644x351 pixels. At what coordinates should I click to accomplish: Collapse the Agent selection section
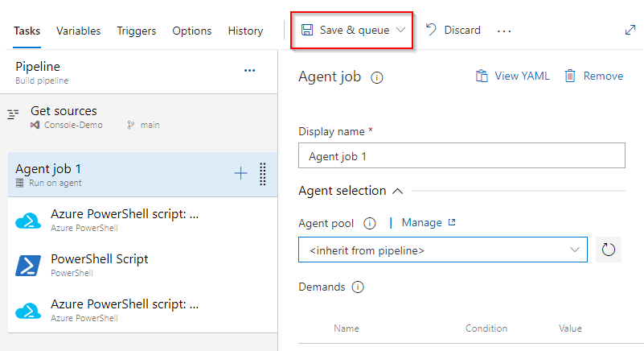pyautogui.click(x=397, y=191)
